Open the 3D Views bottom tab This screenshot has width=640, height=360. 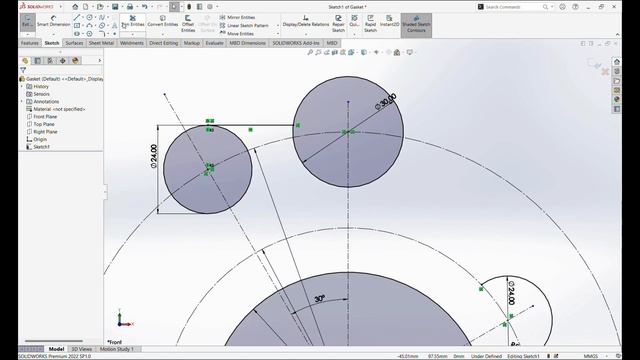click(x=82, y=349)
